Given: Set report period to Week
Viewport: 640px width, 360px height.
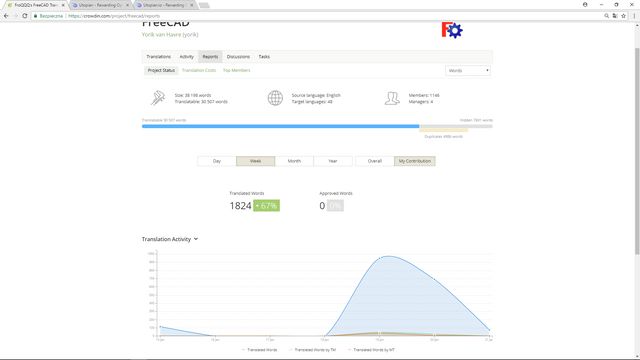Looking at the screenshot, I should pyautogui.click(x=256, y=161).
